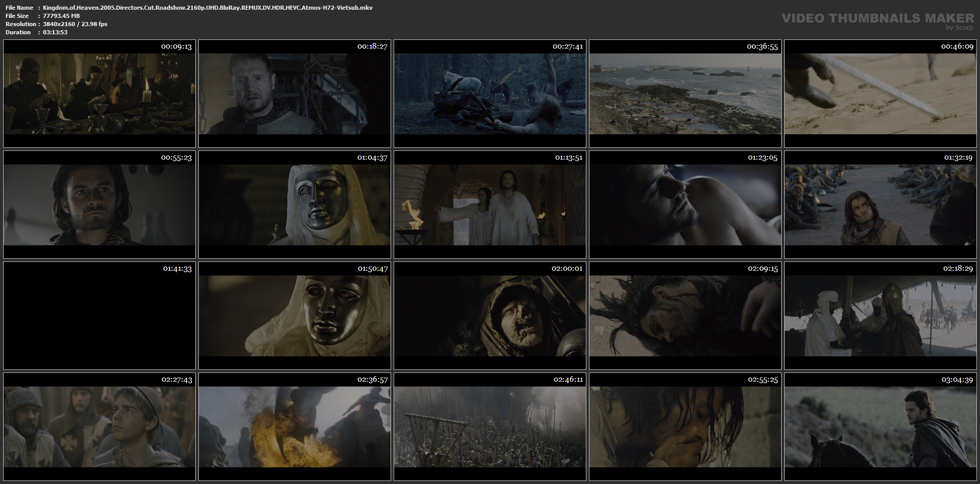This screenshot has height=484, width=980.
Task: Click the 00:09:13 timestamp text
Action: click(x=176, y=47)
